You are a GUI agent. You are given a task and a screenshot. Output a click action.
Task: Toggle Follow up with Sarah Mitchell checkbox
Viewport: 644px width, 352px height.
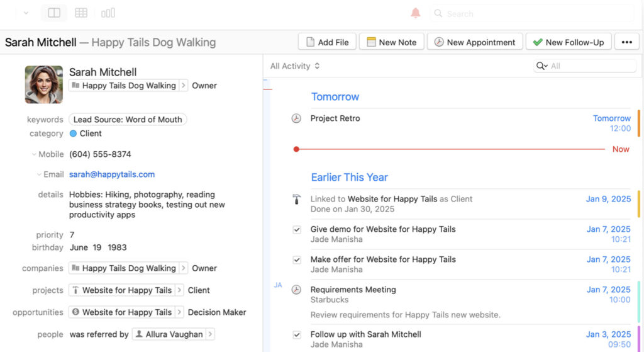coord(297,335)
